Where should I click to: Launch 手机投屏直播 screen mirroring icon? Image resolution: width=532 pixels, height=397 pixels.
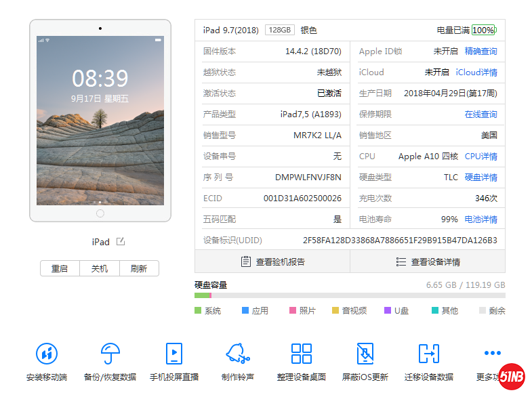174,354
